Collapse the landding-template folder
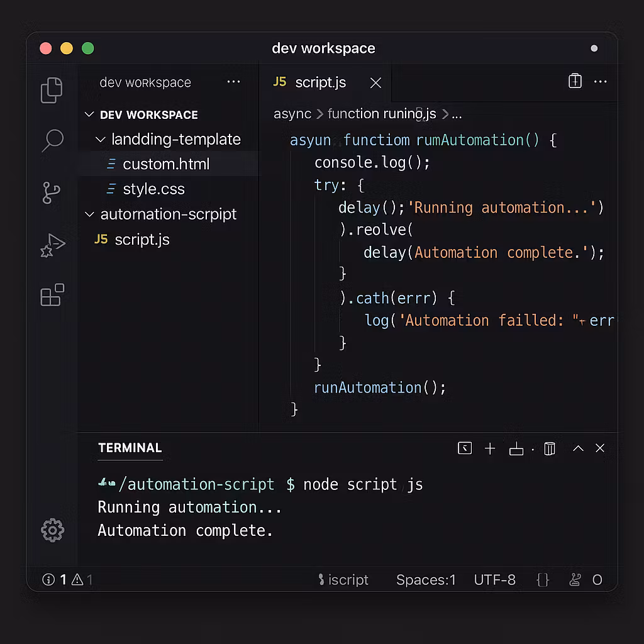This screenshot has width=644, height=644. click(100, 140)
